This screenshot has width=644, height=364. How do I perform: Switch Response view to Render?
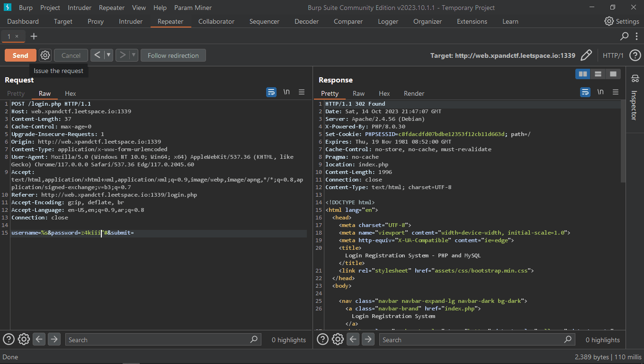pos(414,93)
